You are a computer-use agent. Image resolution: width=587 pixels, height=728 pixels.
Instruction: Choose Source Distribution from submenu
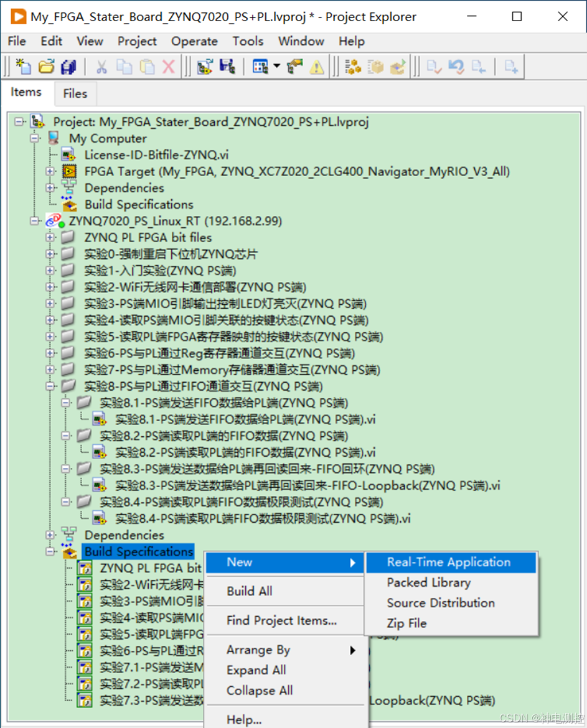(x=451, y=603)
